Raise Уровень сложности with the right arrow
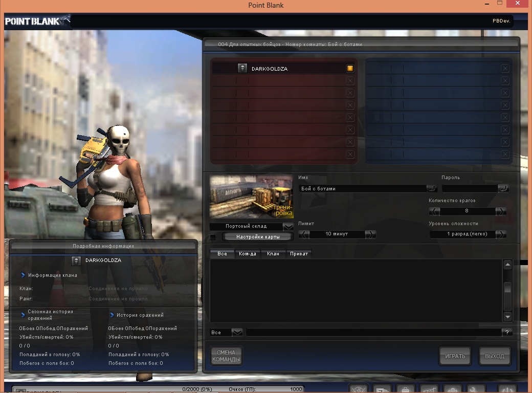Image resolution: width=532 pixels, height=393 pixels. [501, 234]
